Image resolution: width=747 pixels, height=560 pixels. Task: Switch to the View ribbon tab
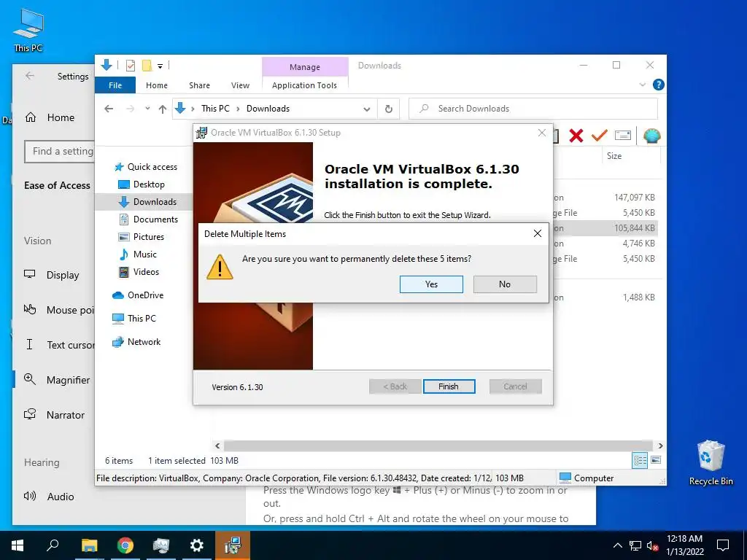(x=240, y=85)
